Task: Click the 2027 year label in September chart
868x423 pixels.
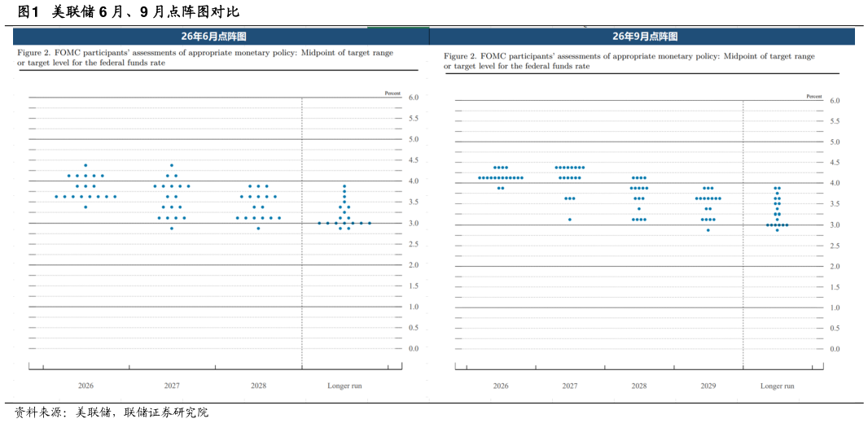Action: (x=570, y=386)
